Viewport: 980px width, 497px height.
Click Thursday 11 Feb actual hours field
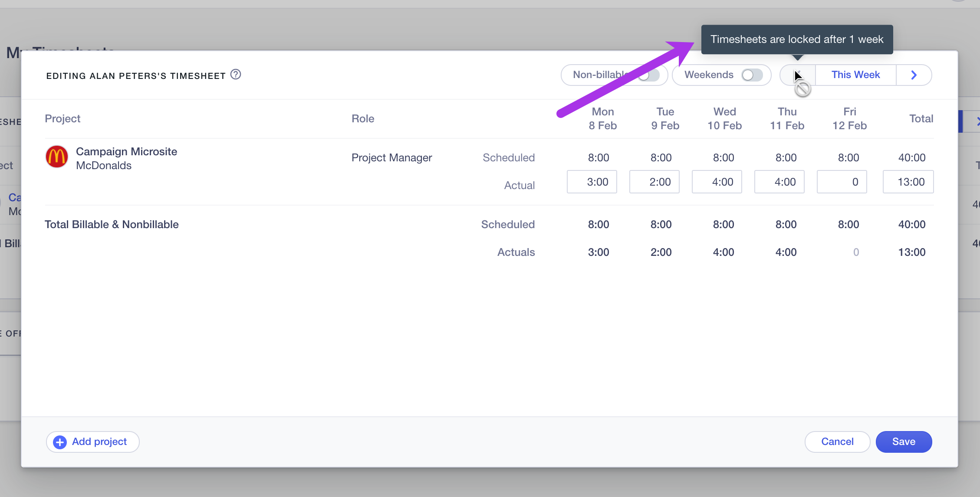(x=779, y=182)
